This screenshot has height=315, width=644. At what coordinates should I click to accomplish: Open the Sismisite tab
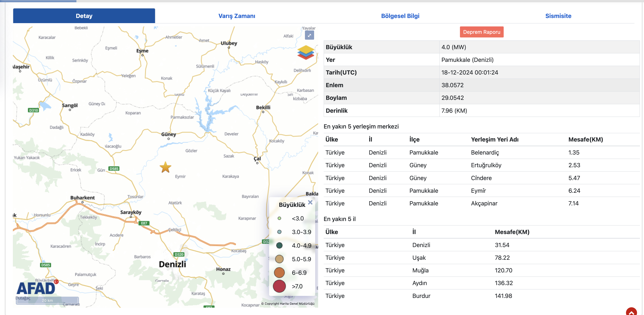click(x=558, y=16)
